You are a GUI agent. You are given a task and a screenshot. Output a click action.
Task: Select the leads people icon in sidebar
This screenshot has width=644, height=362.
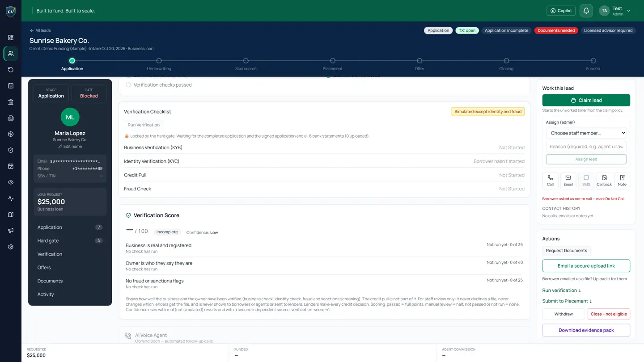click(x=11, y=54)
